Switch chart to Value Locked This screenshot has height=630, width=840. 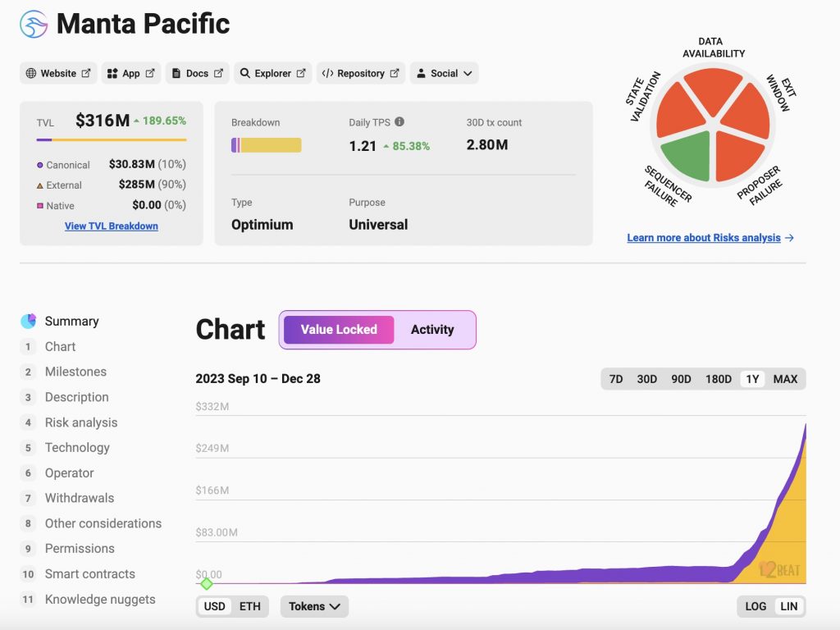[x=339, y=330]
